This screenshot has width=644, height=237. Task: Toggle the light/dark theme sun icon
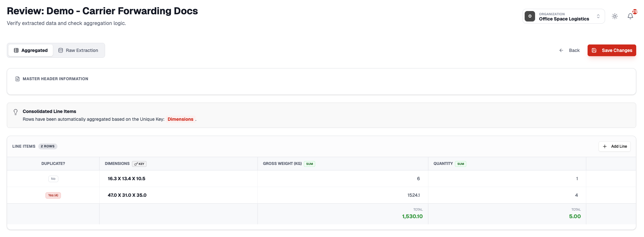tap(614, 16)
